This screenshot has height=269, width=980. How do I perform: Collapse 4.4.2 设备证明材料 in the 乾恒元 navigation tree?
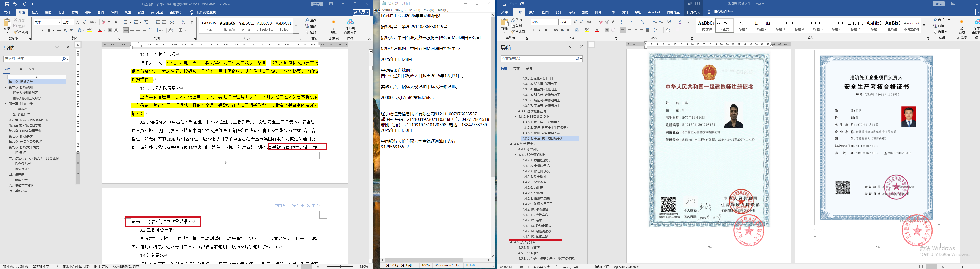click(516, 155)
